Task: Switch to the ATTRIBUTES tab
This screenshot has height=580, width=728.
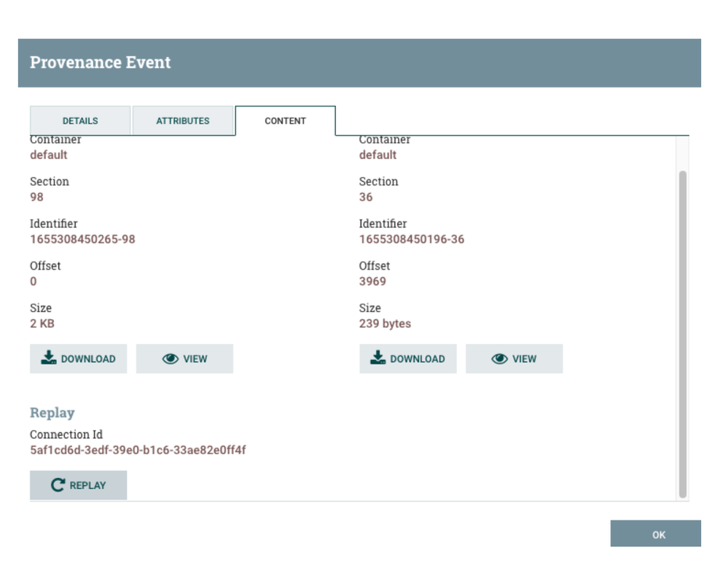Action: [184, 120]
